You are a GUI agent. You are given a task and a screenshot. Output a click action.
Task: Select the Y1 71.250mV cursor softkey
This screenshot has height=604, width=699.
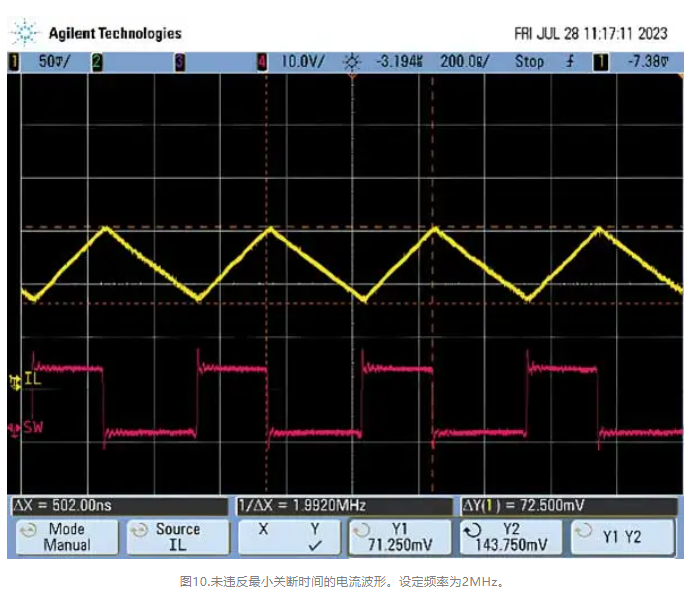pyautogui.click(x=400, y=537)
